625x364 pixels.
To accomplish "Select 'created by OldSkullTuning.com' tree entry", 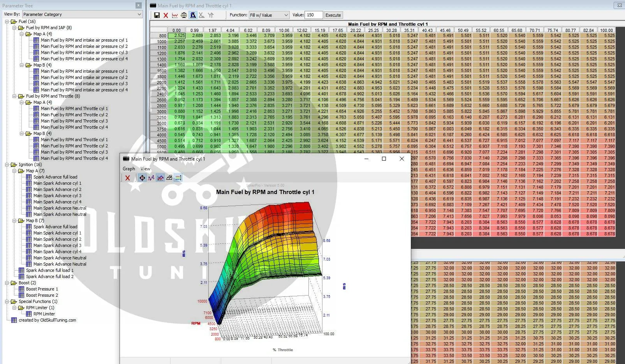I will pos(47,320).
